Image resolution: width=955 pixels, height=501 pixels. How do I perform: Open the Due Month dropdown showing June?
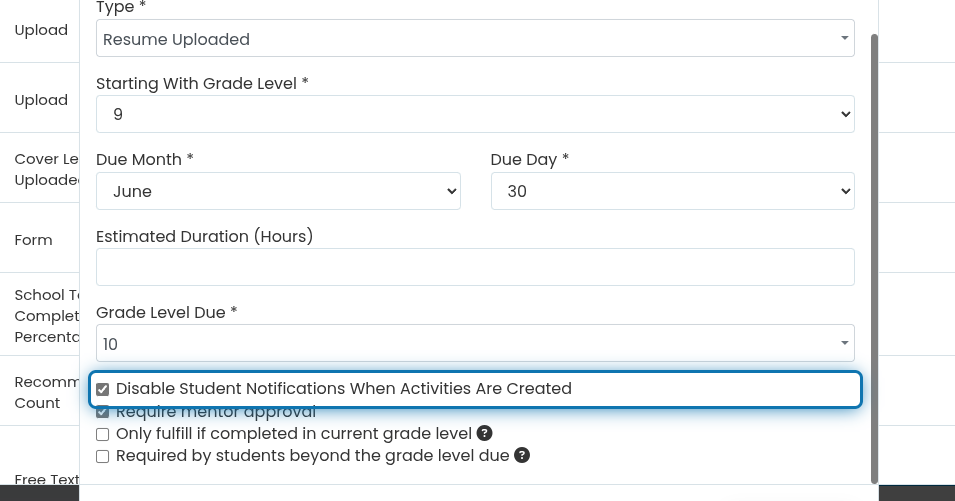278,191
